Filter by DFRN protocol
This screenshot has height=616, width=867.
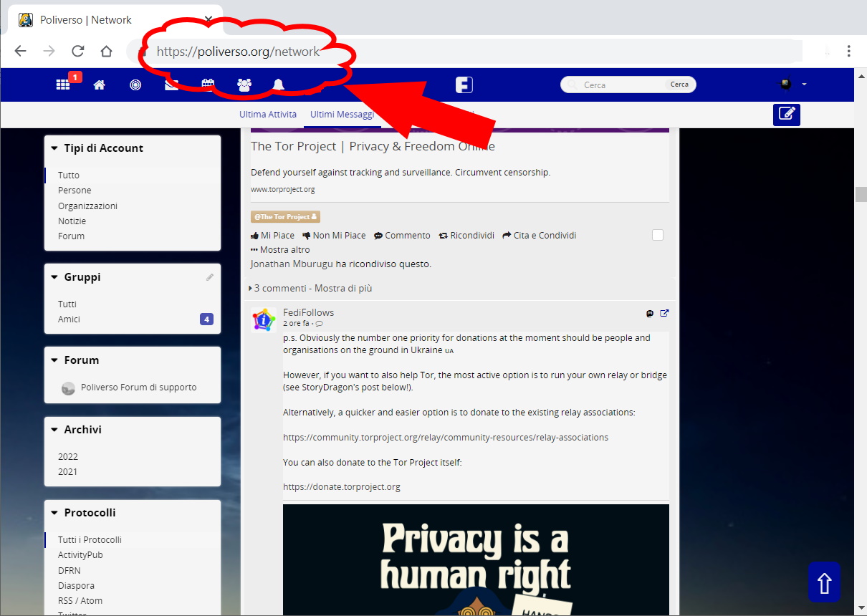pyautogui.click(x=70, y=570)
